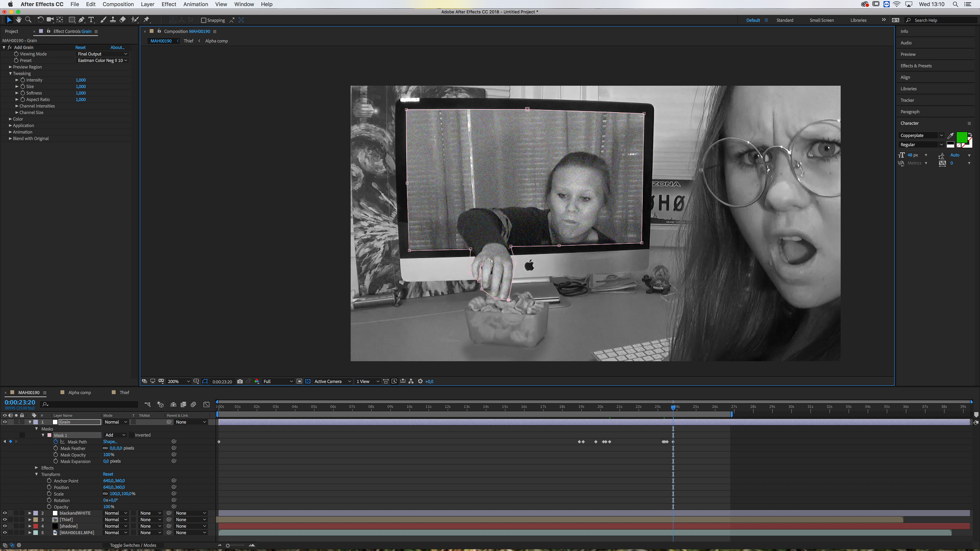Image resolution: width=980 pixels, height=551 pixels.
Task: Select the Pen tool in toolbar
Action: (81, 20)
